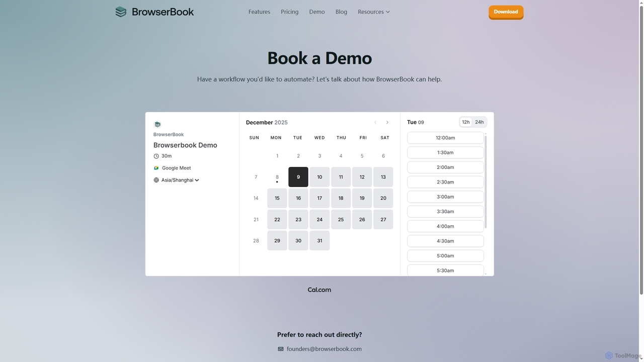Open the Cal.com link
This screenshot has width=644, height=362.
point(319,290)
